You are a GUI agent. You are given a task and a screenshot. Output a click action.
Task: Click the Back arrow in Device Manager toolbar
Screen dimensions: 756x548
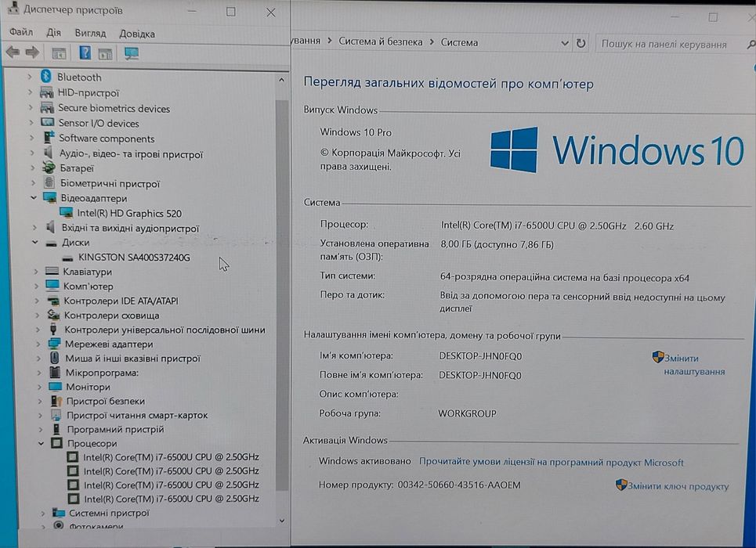[13, 52]
